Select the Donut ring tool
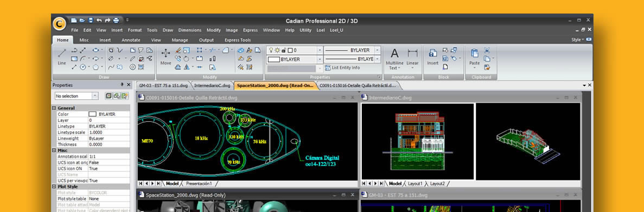 pyautogui.click(x=133, y=67)
